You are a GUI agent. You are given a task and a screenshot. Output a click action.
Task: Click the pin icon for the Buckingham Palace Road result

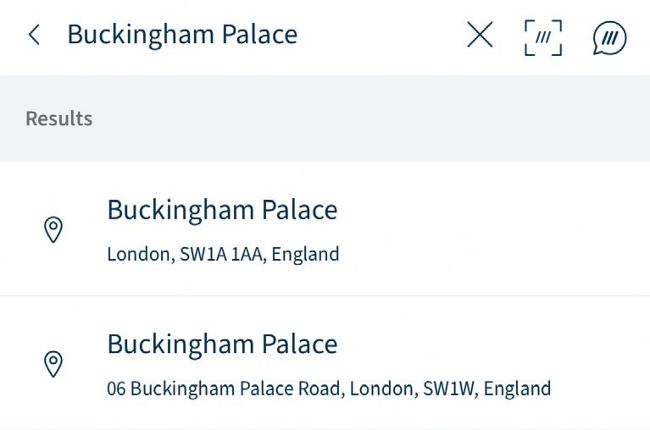point(54,363)
